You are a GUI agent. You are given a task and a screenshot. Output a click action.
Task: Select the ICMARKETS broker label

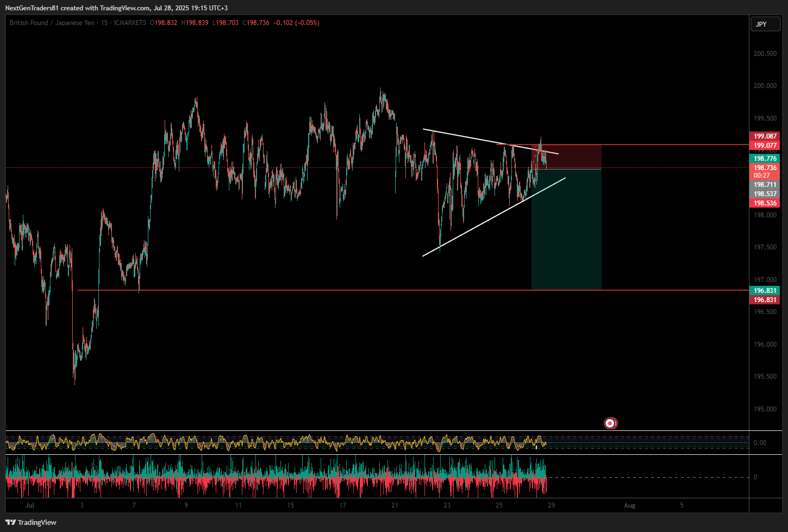[130, 23]
